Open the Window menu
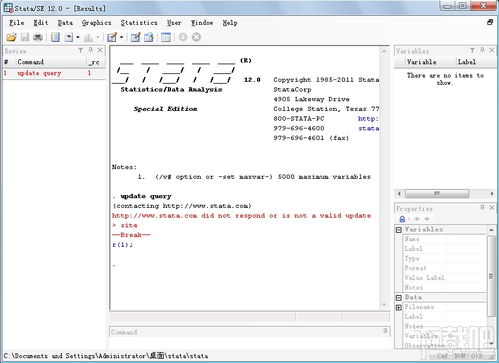 pos(202,23)
